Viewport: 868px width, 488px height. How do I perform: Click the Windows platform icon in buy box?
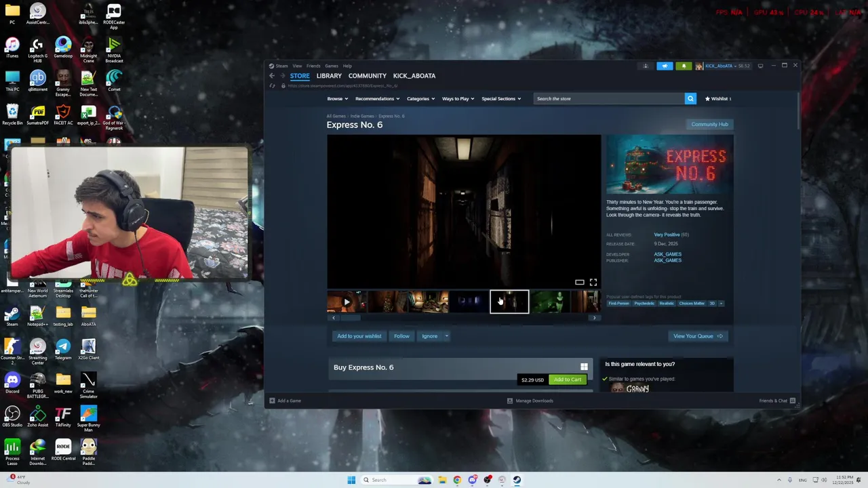(584, 367)
